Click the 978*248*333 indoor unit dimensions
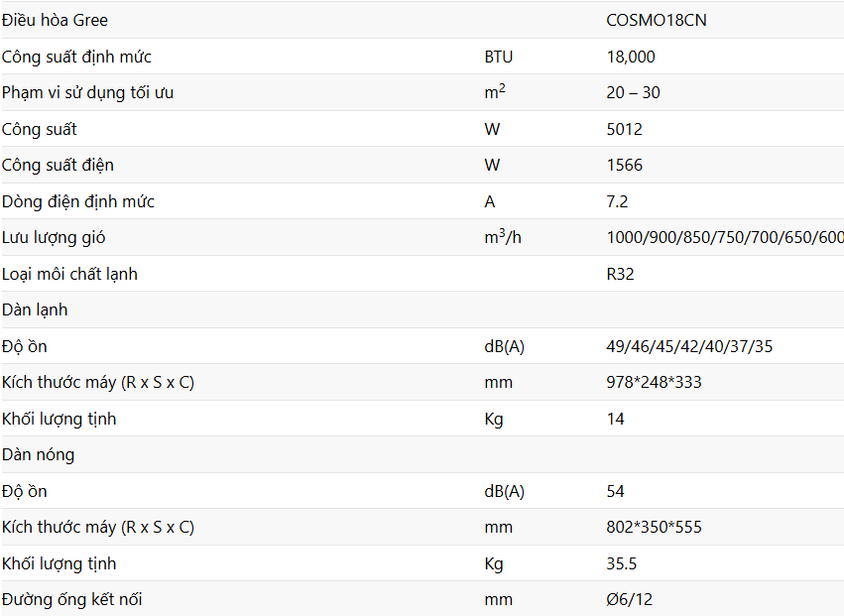The width and height of the screenshot is (844, 616). [654, 382]
